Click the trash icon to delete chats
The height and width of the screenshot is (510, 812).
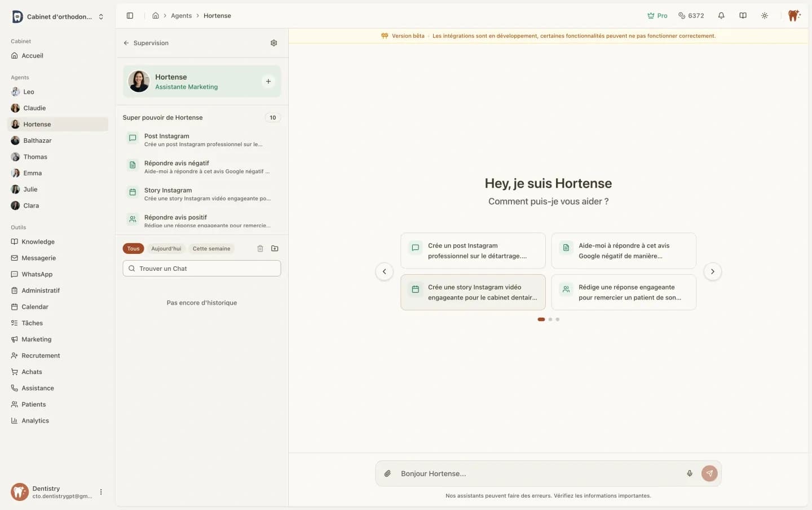click(x=260, y=248)
